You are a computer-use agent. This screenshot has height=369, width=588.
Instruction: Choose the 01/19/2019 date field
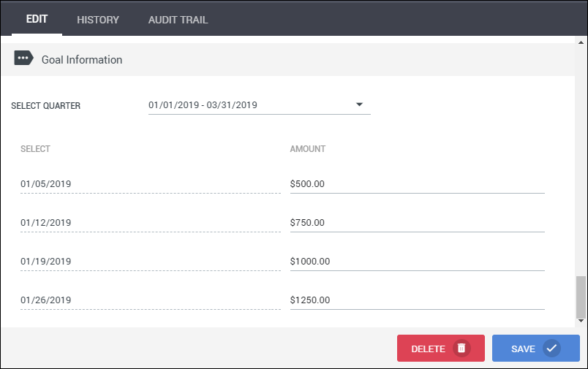(150, 262)
